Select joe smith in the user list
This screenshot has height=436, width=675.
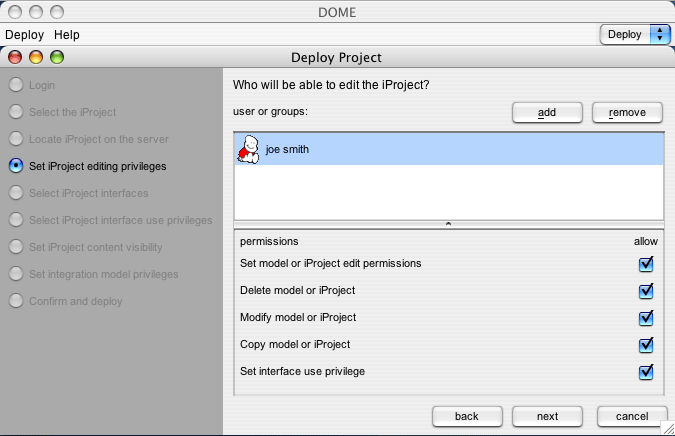(x=449, y=149)
